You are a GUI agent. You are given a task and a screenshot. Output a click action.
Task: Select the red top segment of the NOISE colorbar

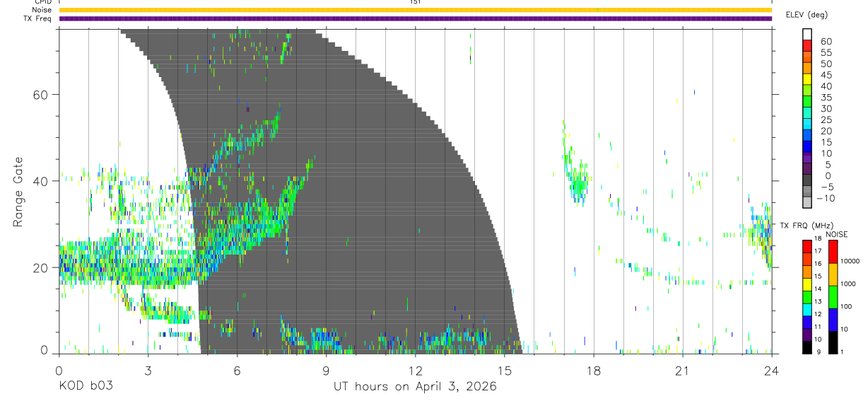click(x=833, y=252)
